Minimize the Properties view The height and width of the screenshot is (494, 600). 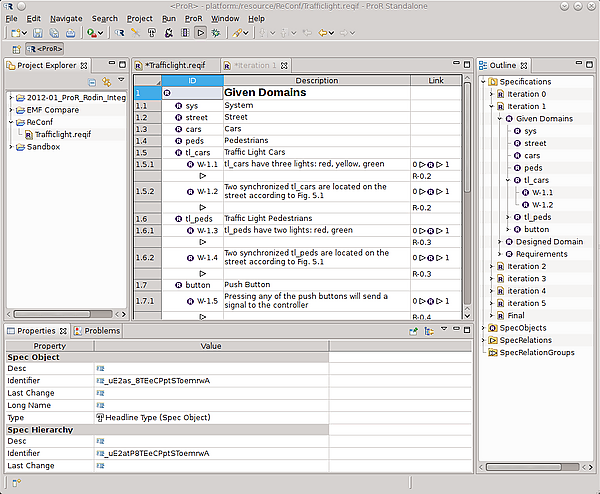456,329
